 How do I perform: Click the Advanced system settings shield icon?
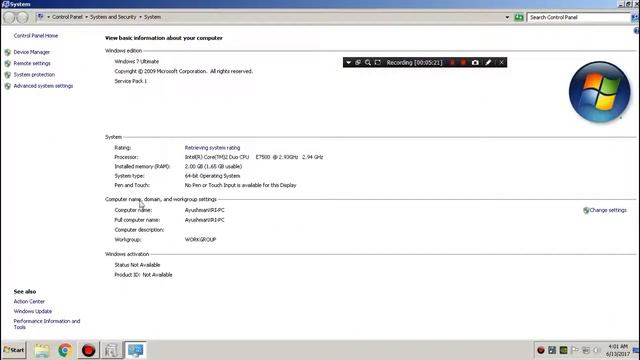click(8, 86)
